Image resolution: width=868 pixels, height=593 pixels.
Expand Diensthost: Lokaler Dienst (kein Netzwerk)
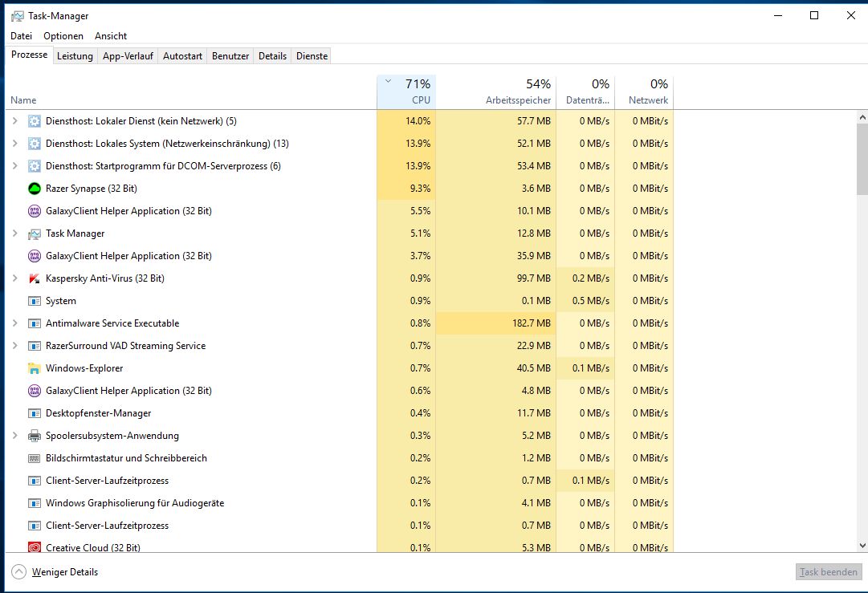(x=15, y=121)
